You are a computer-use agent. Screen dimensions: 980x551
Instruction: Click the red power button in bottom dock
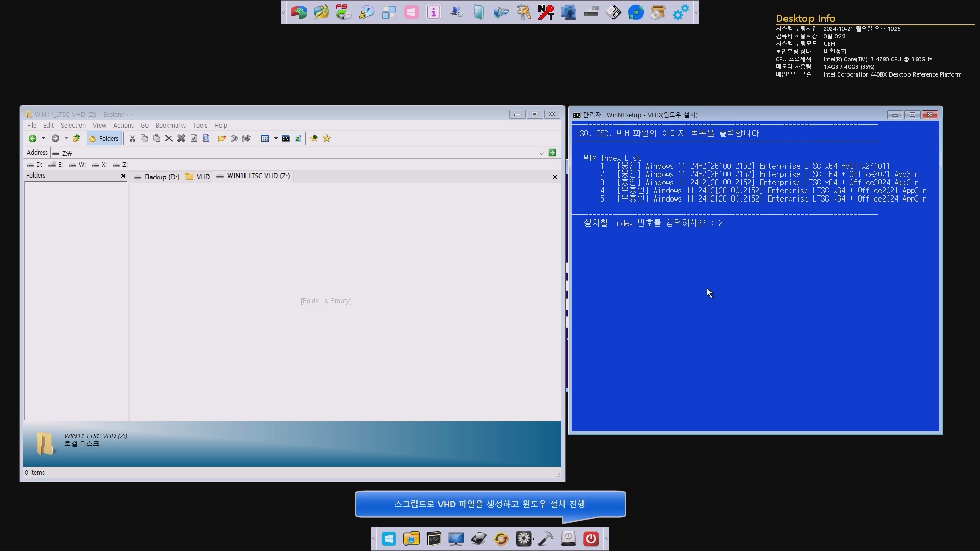591,539
